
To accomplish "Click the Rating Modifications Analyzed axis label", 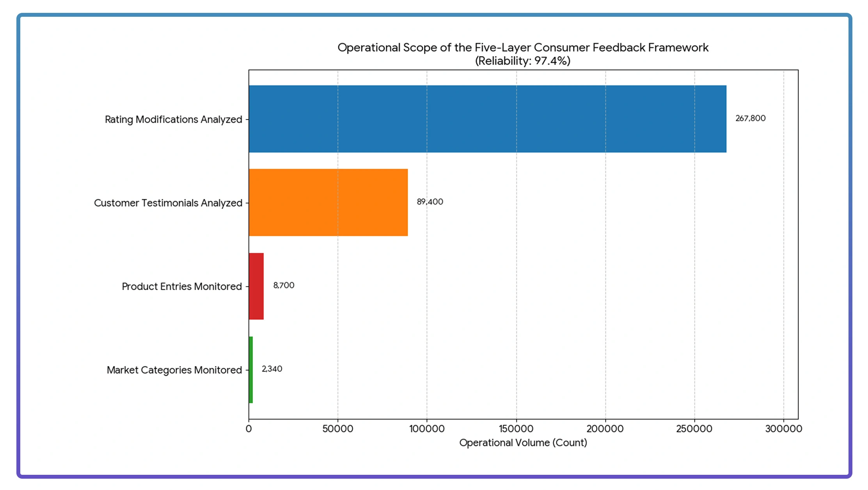I will point(173,119).
